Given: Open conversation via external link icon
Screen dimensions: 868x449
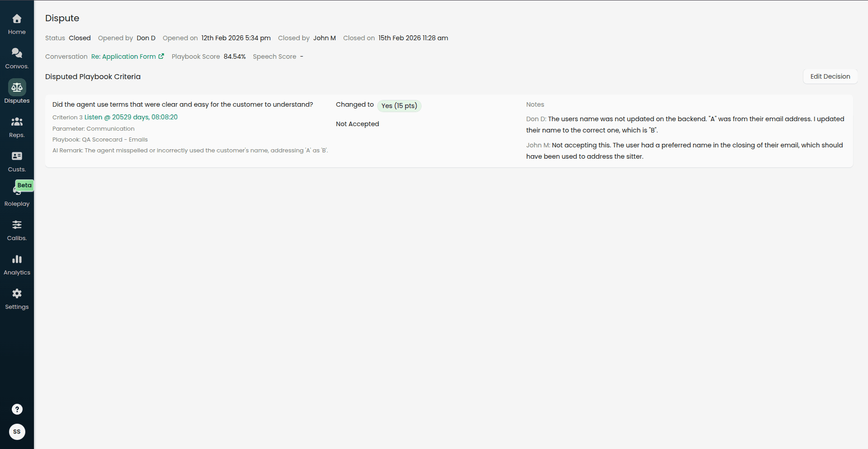Looking at the screenshot, I should pos(161,56).
